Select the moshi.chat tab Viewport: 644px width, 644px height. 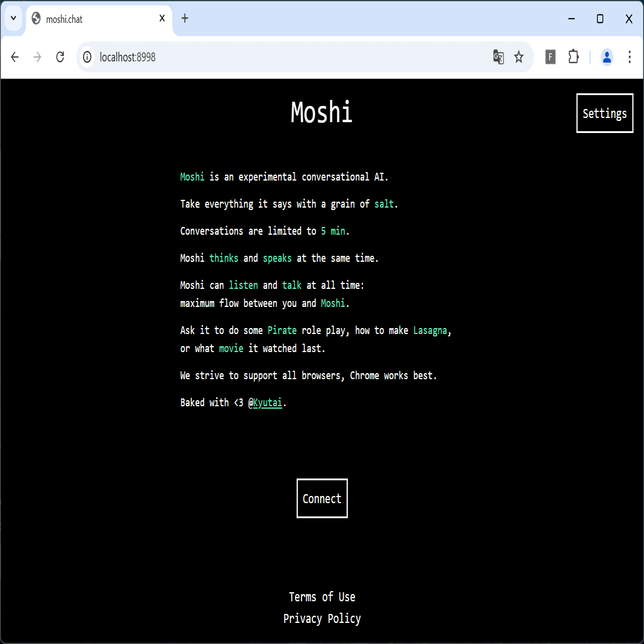[x=99, y=19]
